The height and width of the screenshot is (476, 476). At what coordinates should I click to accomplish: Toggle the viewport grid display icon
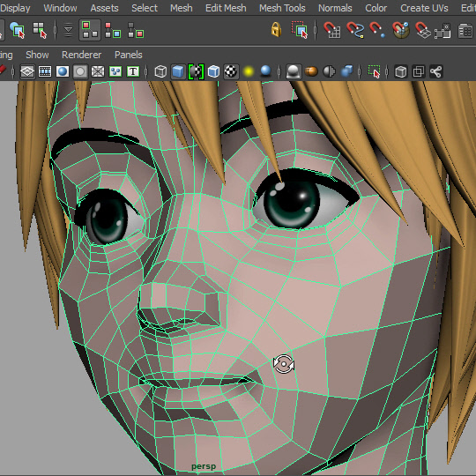27,71
